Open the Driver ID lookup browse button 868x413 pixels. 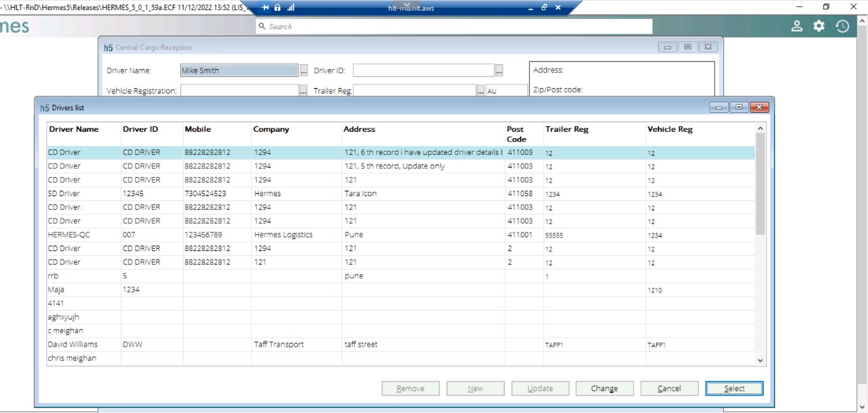(498, 70)
